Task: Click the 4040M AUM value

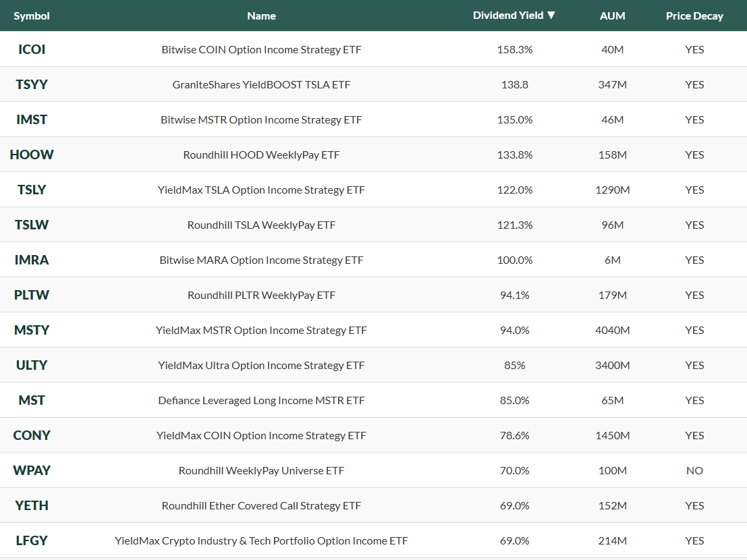Action: tap(612, 331)
